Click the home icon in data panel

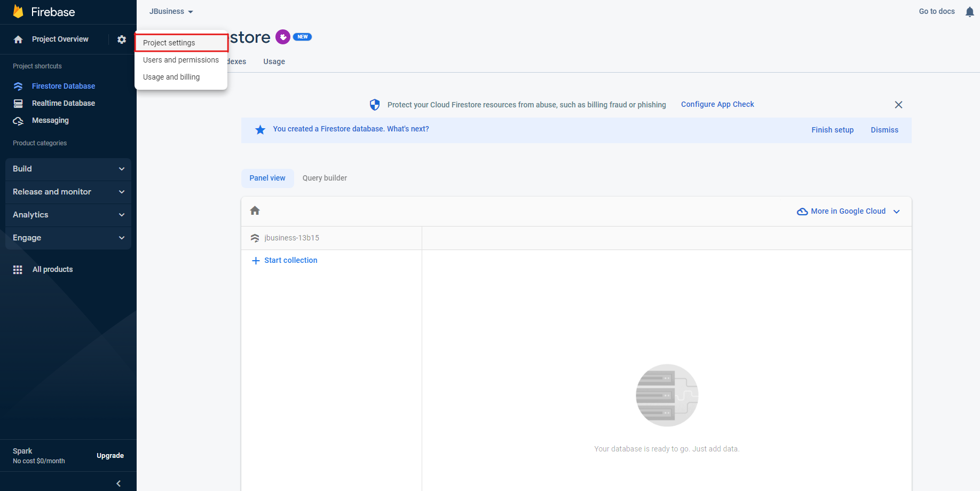(255, 211)
